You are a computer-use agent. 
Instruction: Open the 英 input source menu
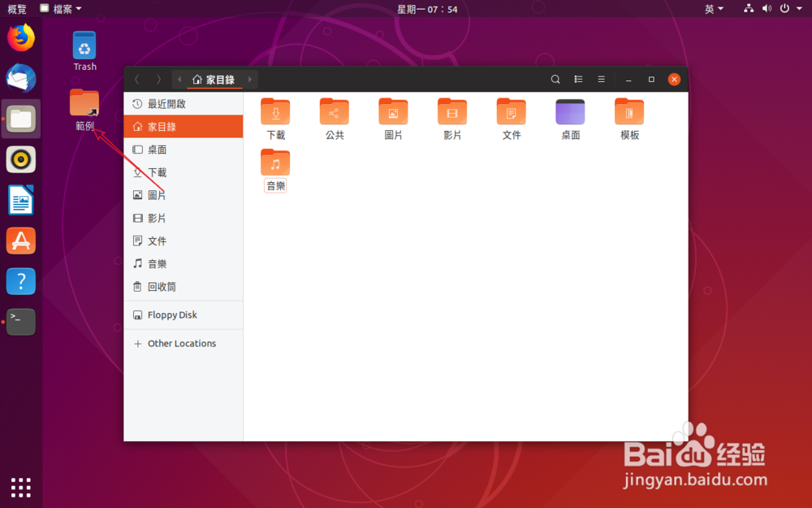[714, 9]
